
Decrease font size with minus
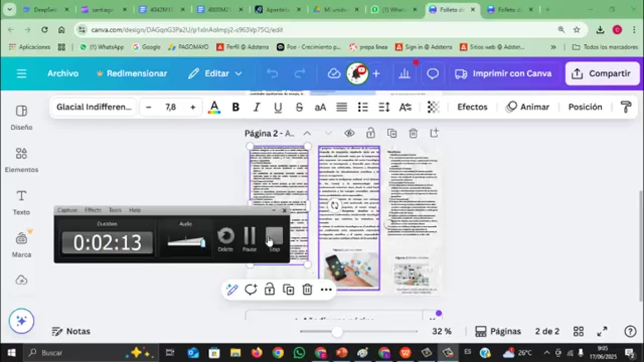(148, 107)
